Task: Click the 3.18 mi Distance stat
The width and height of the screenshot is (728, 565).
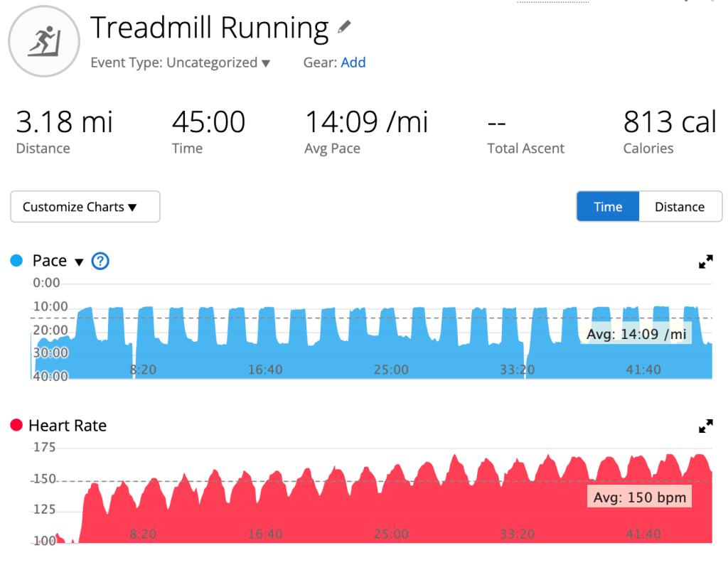Action: click(x=64, y=122)
